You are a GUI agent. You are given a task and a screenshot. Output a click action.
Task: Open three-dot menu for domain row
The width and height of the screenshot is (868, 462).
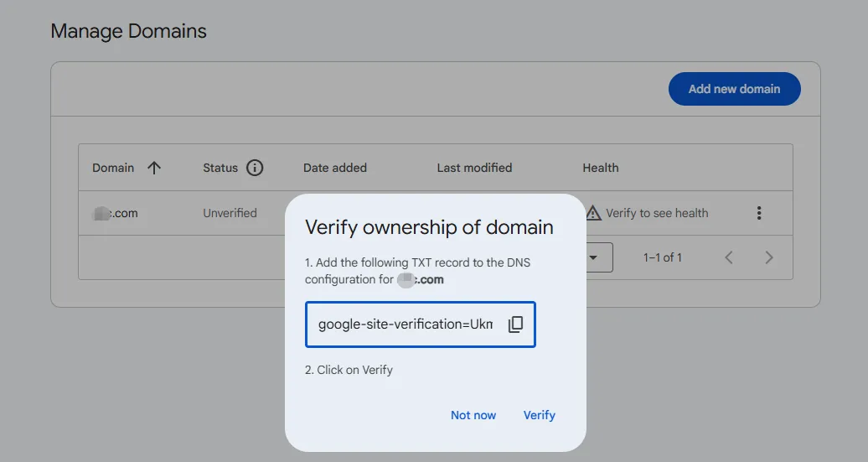[759, 213]
